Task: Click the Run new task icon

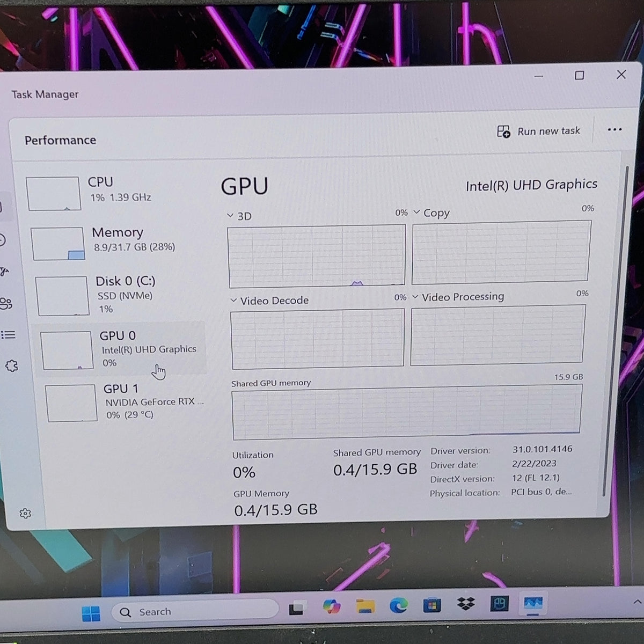Action: coord(503,131)
